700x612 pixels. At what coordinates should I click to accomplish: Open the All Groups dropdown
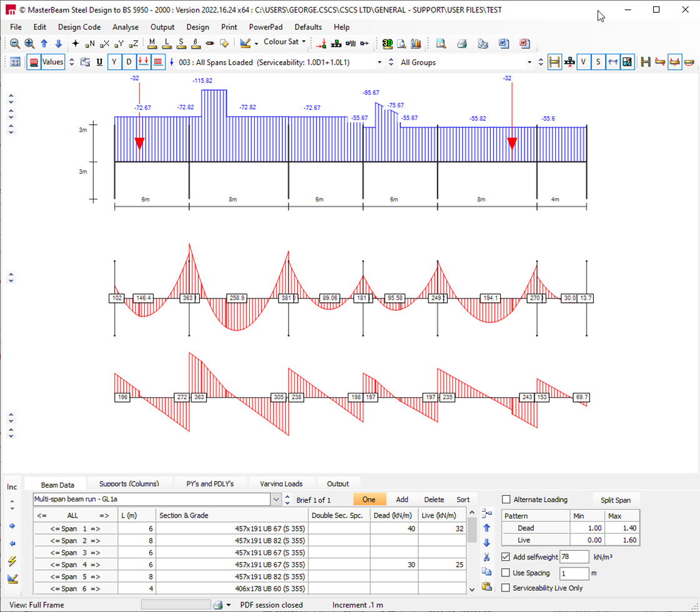coord(530,62)
